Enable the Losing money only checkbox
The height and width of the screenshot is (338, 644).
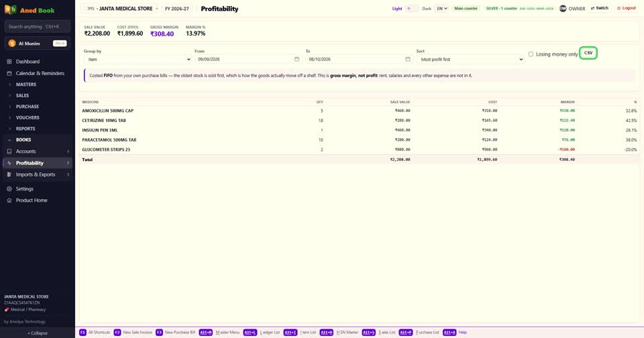(x=531, y=54)
